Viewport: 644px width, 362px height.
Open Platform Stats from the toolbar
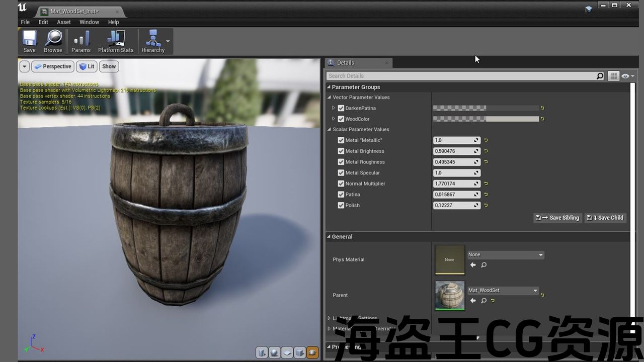116,41
